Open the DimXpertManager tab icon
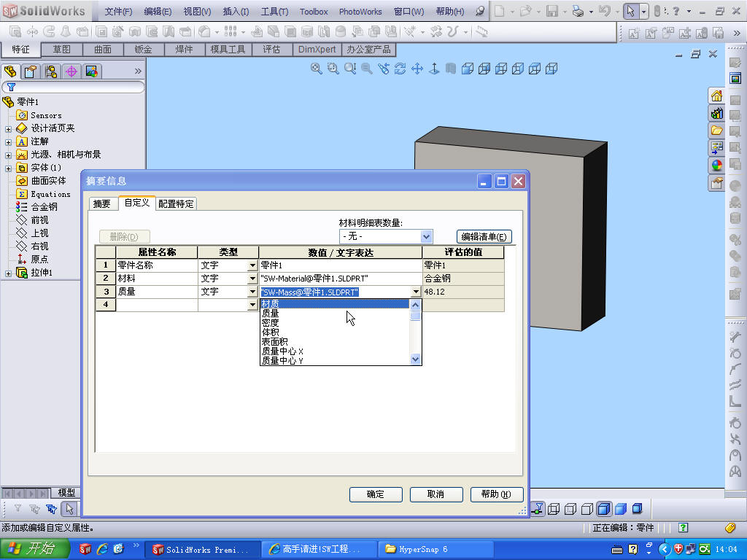Viewport: 747px width, 560px height. [x=71, y=71]
